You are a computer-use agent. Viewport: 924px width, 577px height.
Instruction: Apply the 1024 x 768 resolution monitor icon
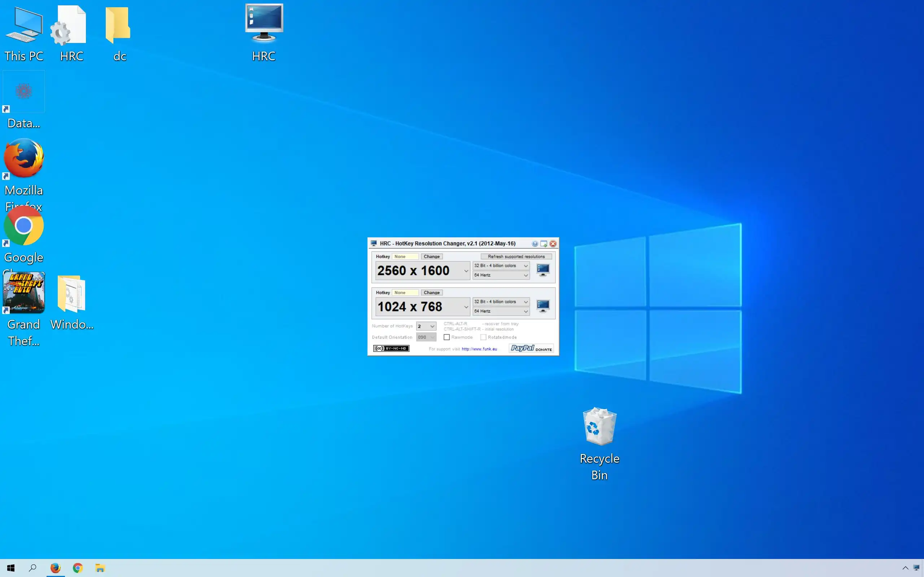pos(542,306)
